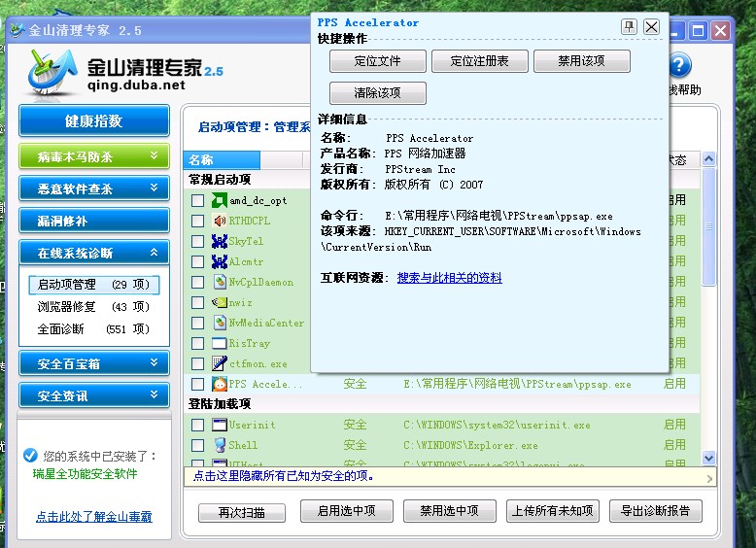This screenshot has width=756, height=548.
Task: Select 全面诊断 (551 项)
Action: pyautogui.click(x=93, y=328)
